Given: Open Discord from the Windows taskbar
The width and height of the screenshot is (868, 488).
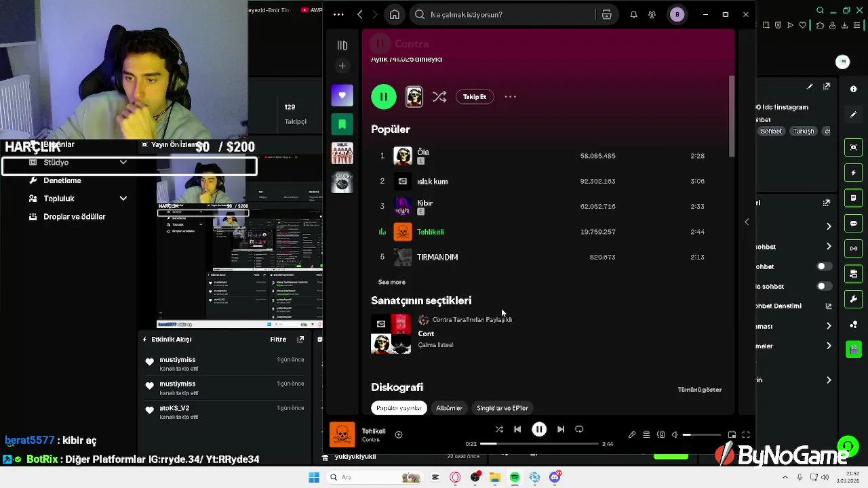Looking at the screenshot, I should pos(555,477).
